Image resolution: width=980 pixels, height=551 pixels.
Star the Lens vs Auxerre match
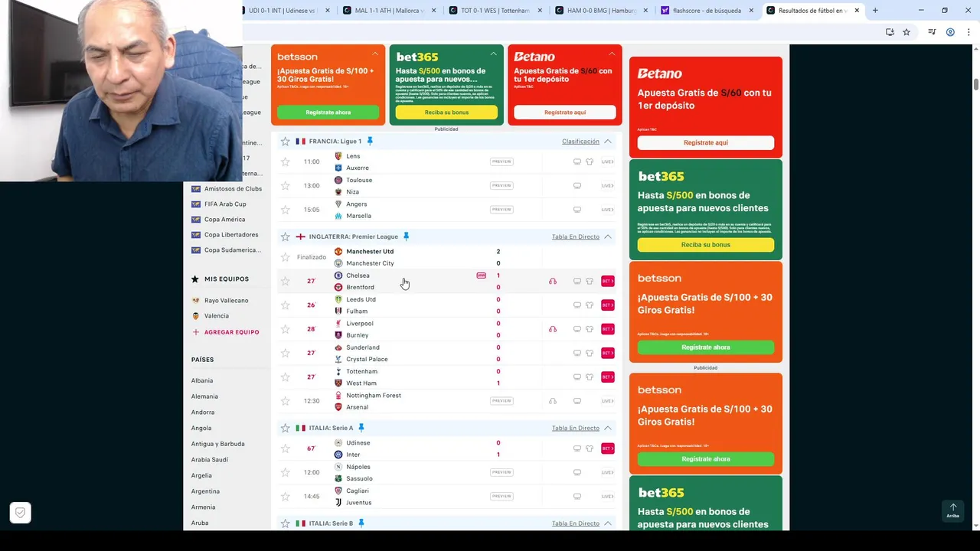click(286, 162)
